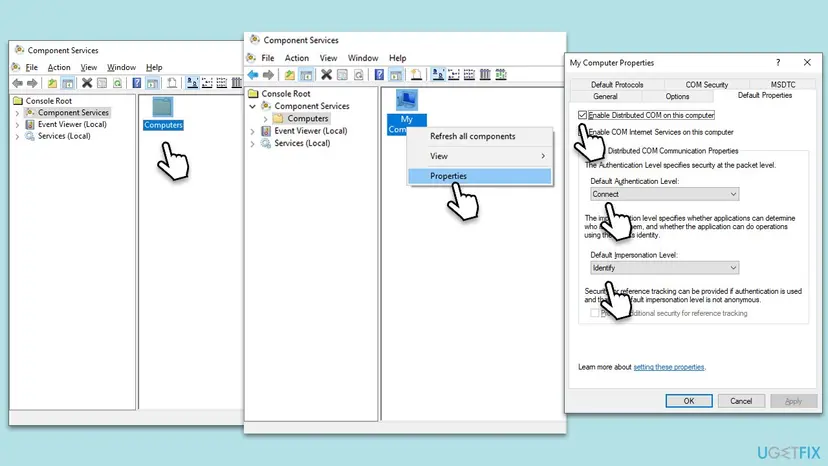
Task: Select Event Viewer (Local) in Computers-folder window
Action: coord(72,125)
